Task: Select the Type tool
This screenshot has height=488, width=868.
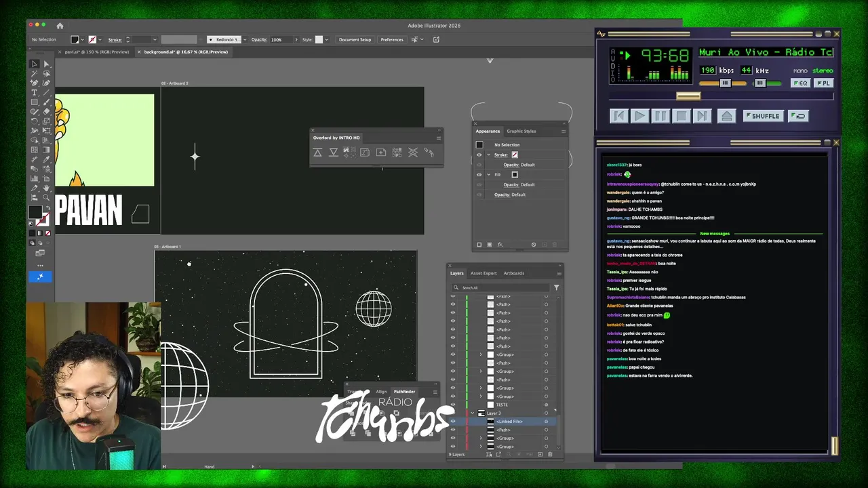Action: 34,92
